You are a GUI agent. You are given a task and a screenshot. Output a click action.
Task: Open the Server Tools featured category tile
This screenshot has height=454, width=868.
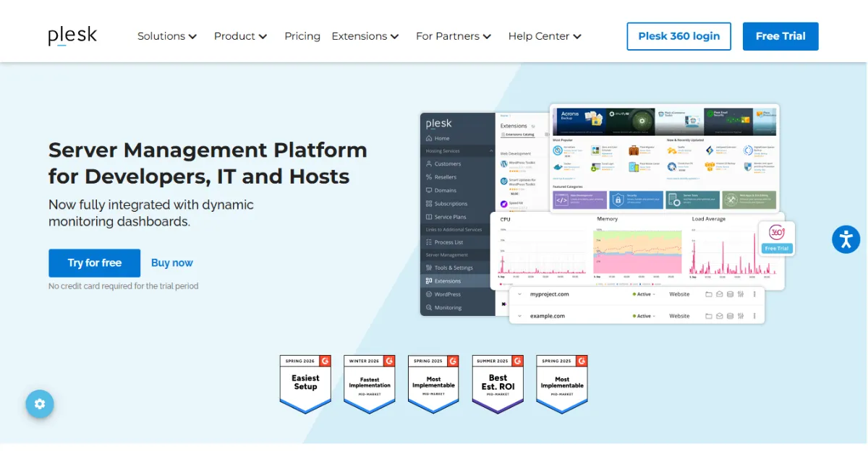(692, 200)
